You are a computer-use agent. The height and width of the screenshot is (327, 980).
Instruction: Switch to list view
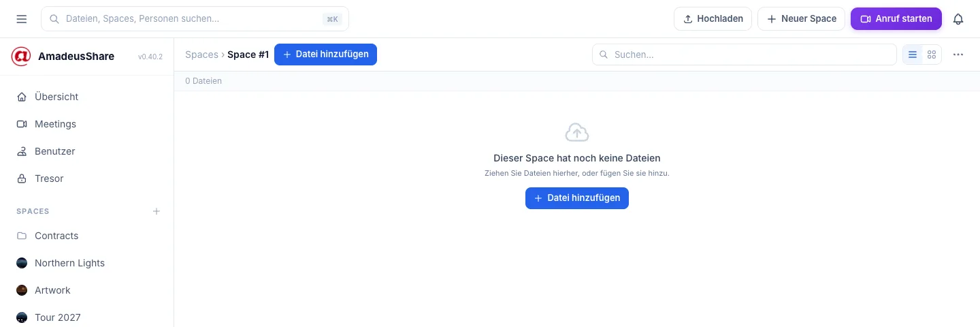(x=913, y=54)
